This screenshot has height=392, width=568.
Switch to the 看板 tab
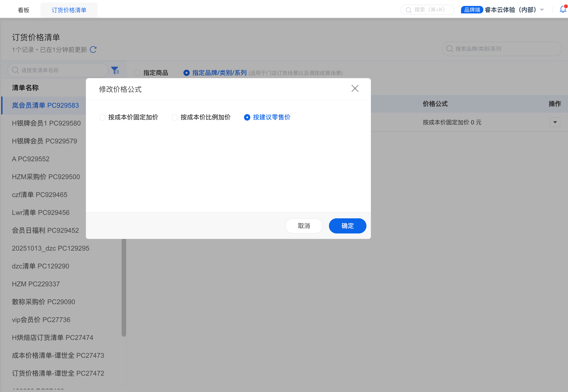click(24, 10)
